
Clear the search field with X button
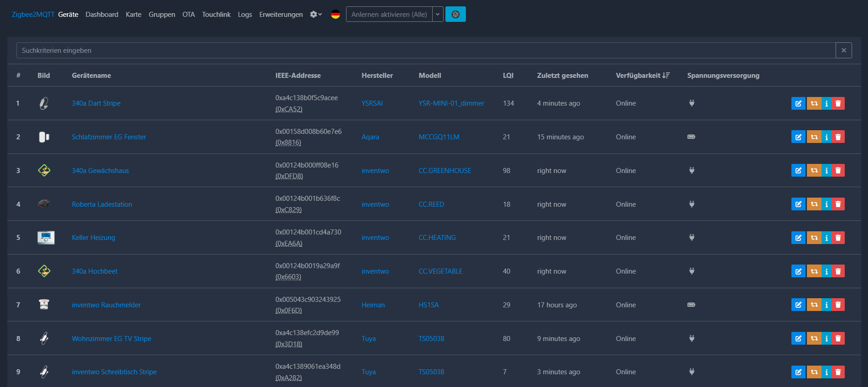coord(843,51)
